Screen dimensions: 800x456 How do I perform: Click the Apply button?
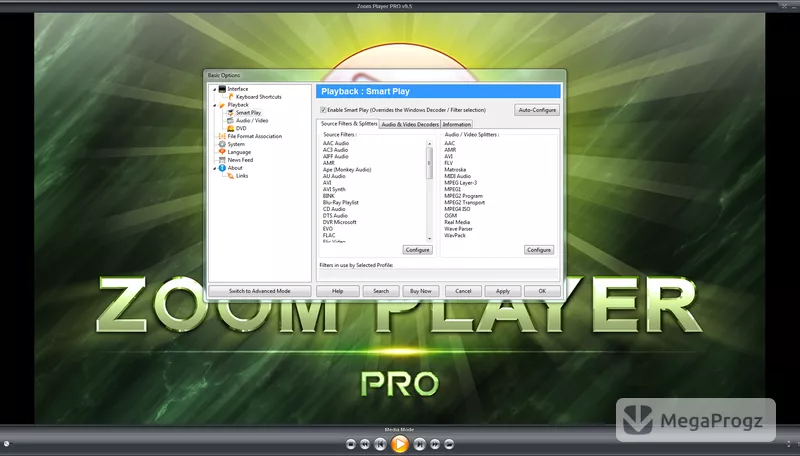tap(503, 291)
